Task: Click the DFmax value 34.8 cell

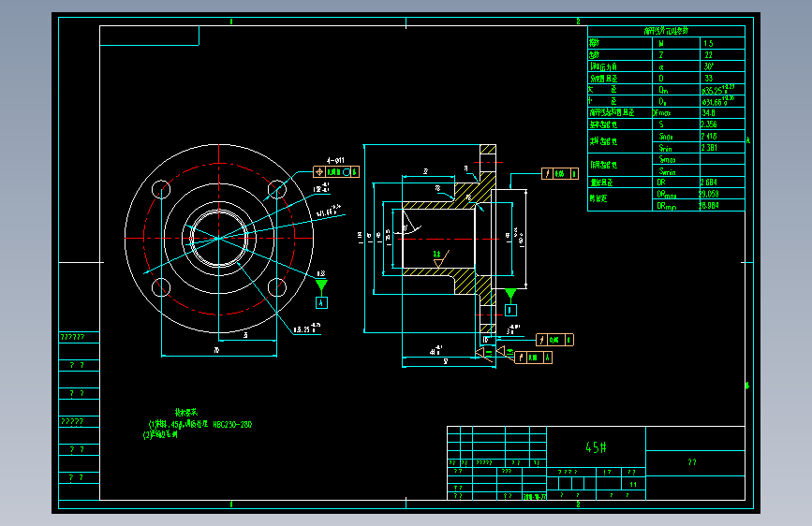Action: [x=722, y=113]
